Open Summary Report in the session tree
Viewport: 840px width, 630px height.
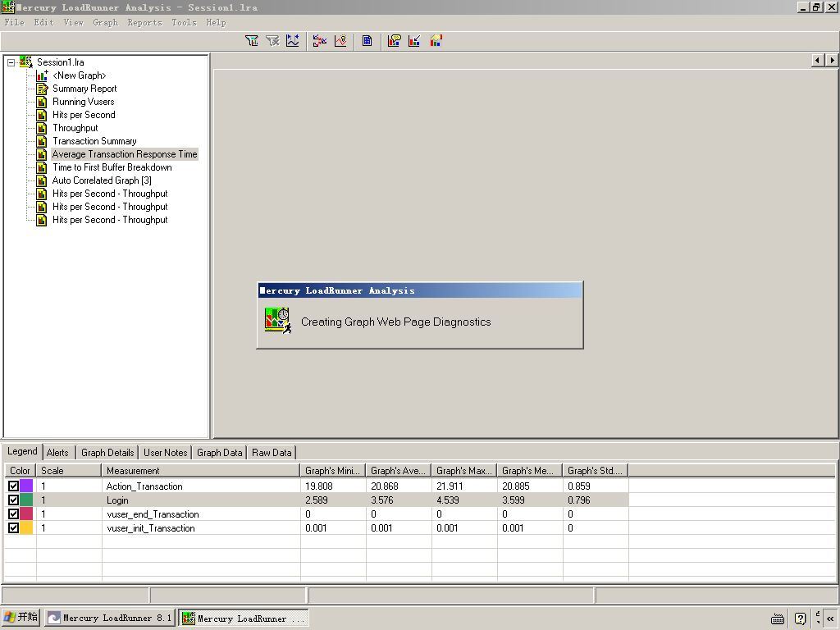84,89
